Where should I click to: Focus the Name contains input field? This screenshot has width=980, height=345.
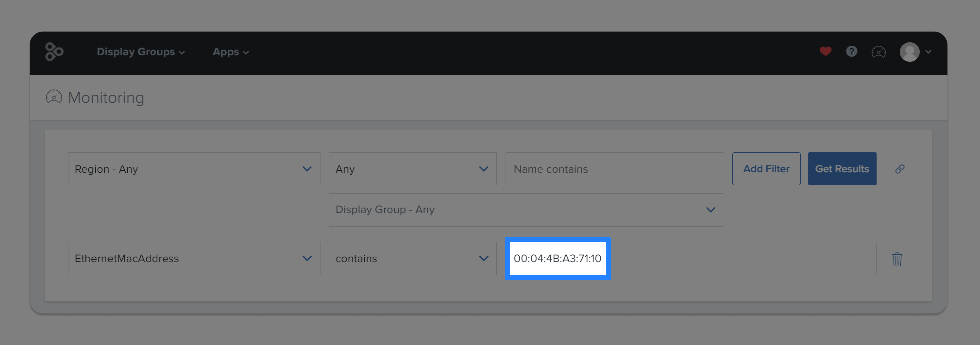[x=614, y=169]
